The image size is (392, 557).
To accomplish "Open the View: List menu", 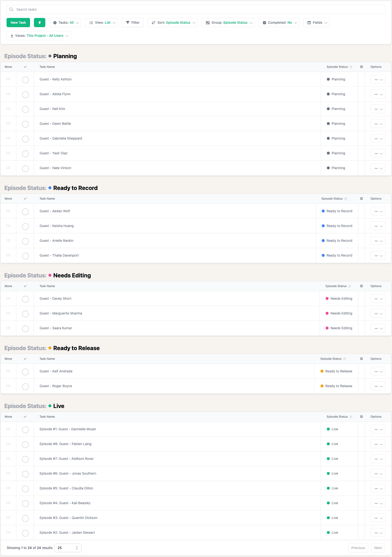I will (x=102, y=23).
